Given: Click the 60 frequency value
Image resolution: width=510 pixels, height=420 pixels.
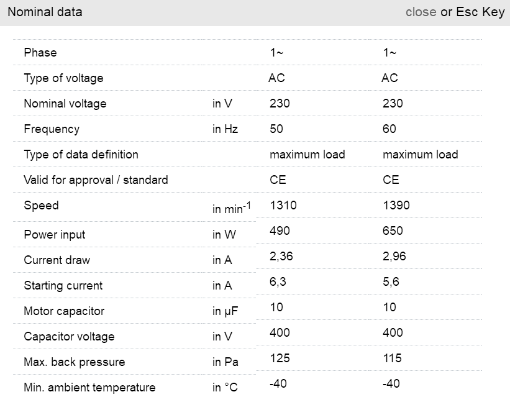Looking at the screenshot, I should 389,129.
